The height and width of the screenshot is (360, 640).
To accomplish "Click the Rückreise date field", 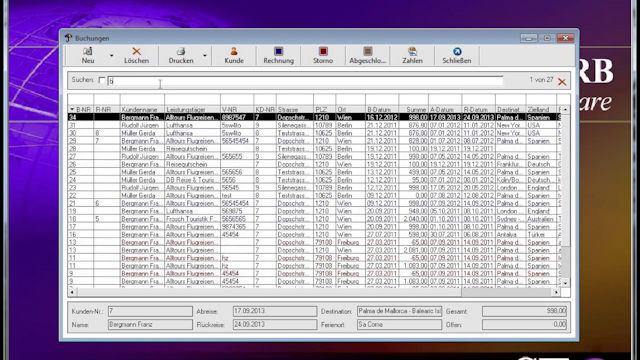I will coord(275,324).
